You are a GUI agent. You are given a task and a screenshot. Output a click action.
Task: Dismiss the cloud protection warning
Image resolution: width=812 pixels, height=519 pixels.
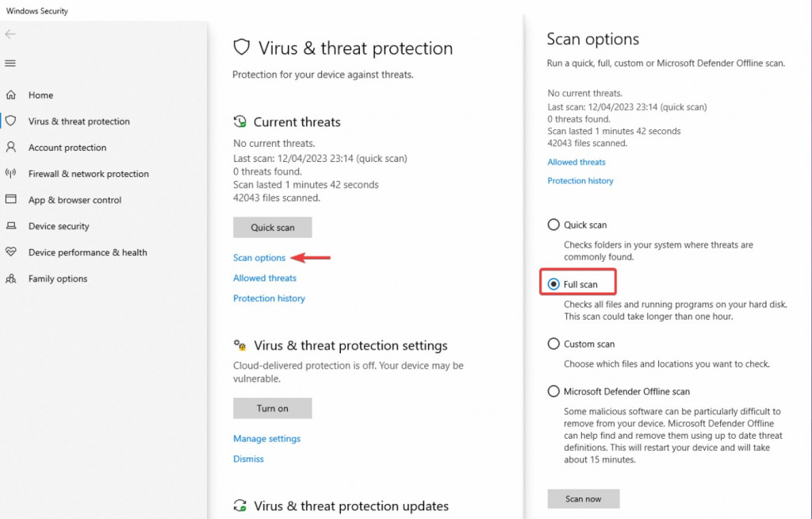248,459
